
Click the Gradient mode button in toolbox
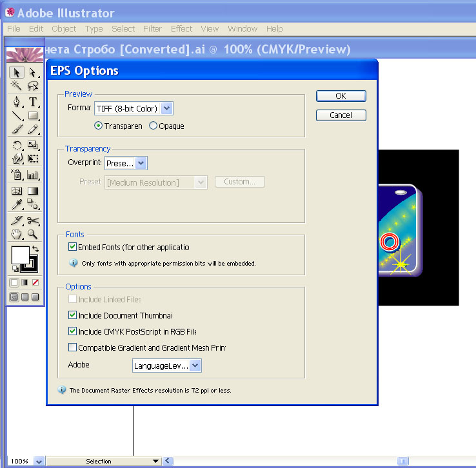(25, 282)
